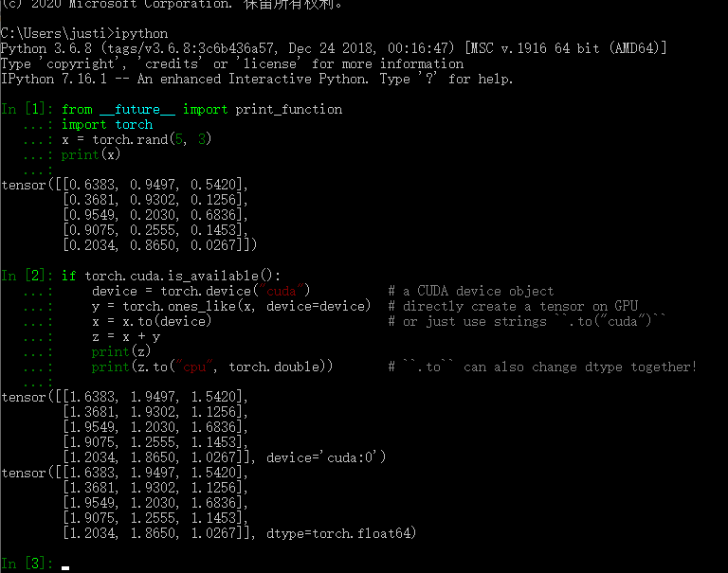Click the 'print(x)' line
Image resolution: width=728 pixels, height=573 pixels.
91,154
